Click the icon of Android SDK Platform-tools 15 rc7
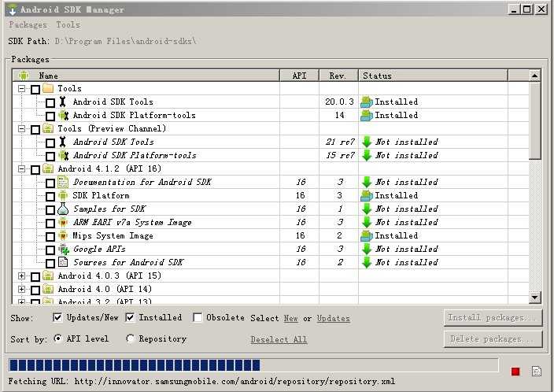The image size is (554, 392). pyautogui.click(x=63, y=156)
